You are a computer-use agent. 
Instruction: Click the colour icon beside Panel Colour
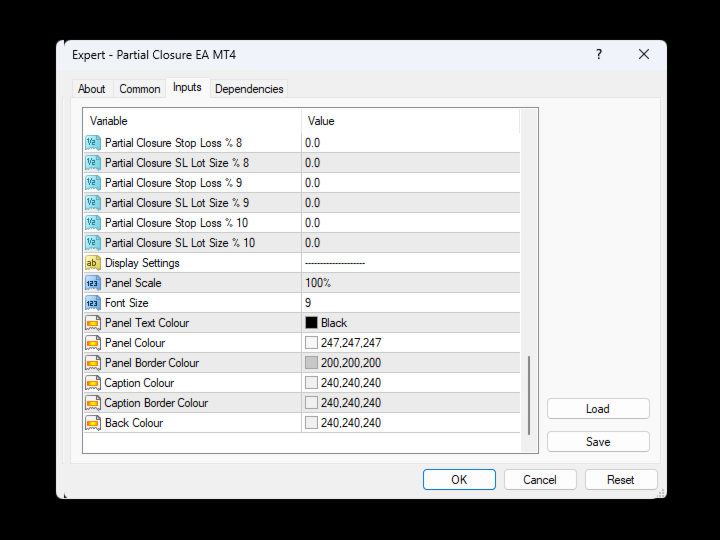pyautogui.click(x=93, y=343)
